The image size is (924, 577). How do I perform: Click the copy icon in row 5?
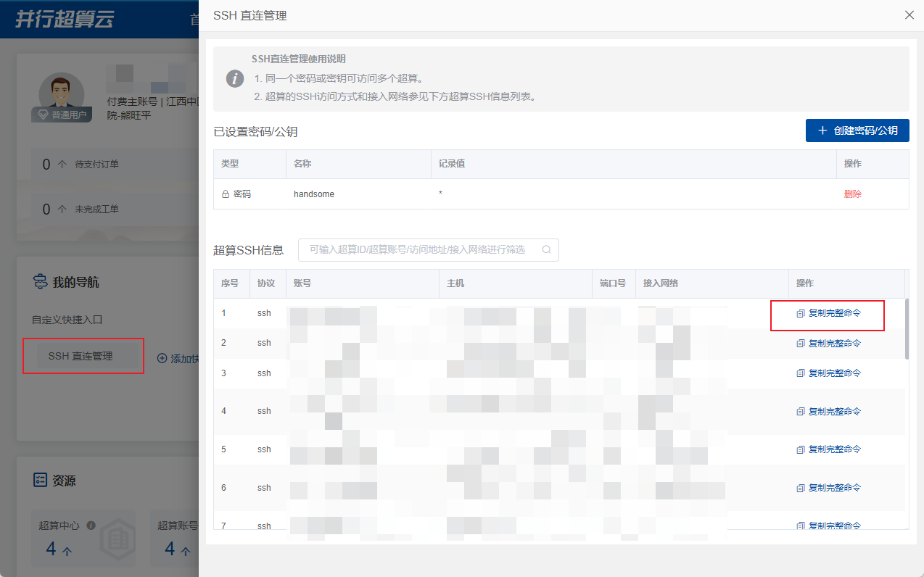tap(801, 449)
